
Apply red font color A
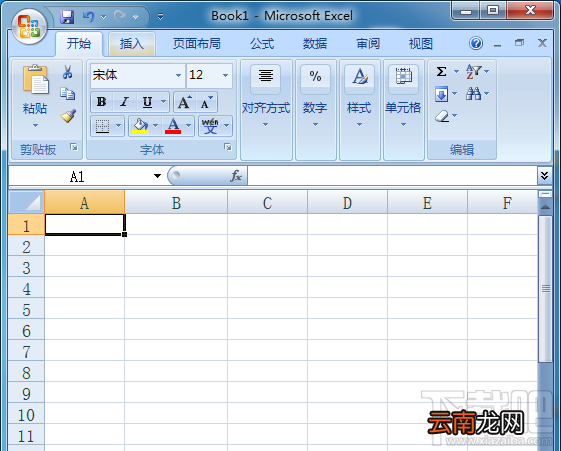[173, 126]
